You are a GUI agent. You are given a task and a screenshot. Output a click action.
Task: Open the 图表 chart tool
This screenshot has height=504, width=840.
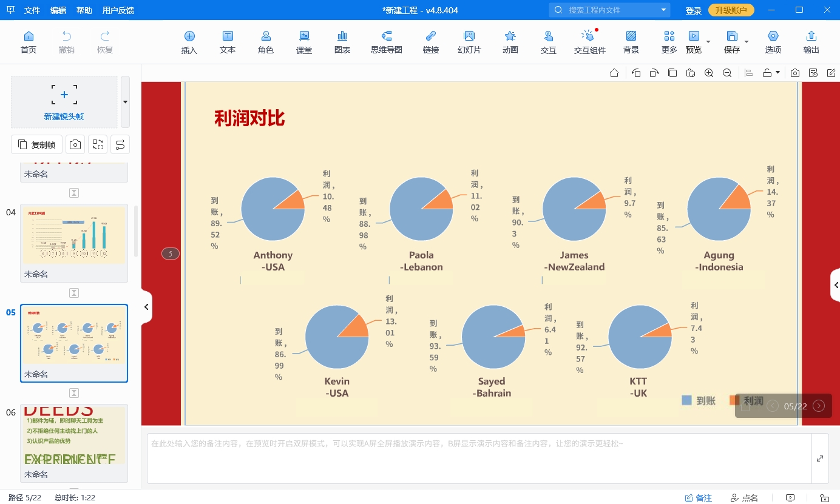tap(342, 42)
